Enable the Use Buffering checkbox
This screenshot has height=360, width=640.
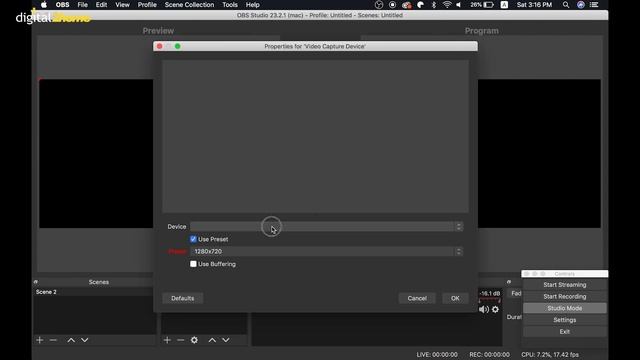193,264
